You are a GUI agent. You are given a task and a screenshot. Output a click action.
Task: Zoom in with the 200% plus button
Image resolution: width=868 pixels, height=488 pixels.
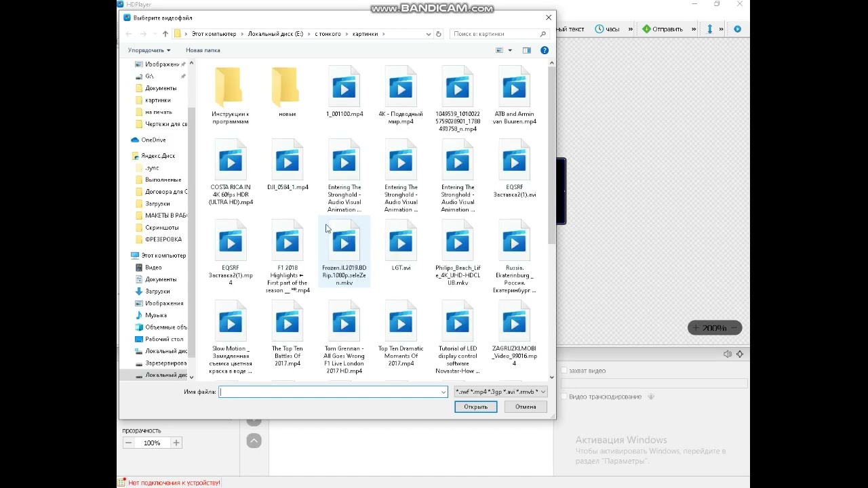(x=696, y=328)
